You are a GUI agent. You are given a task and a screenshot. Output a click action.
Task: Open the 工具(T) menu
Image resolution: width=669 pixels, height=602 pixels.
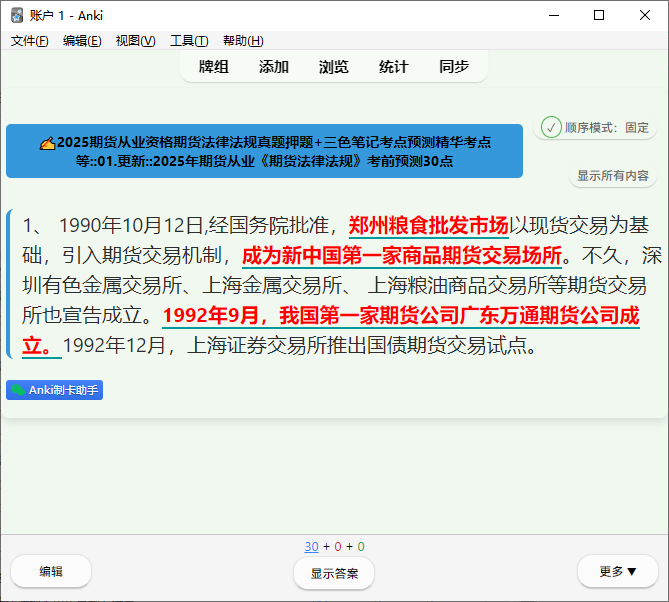pyautogui.click(x=189, y=41)
